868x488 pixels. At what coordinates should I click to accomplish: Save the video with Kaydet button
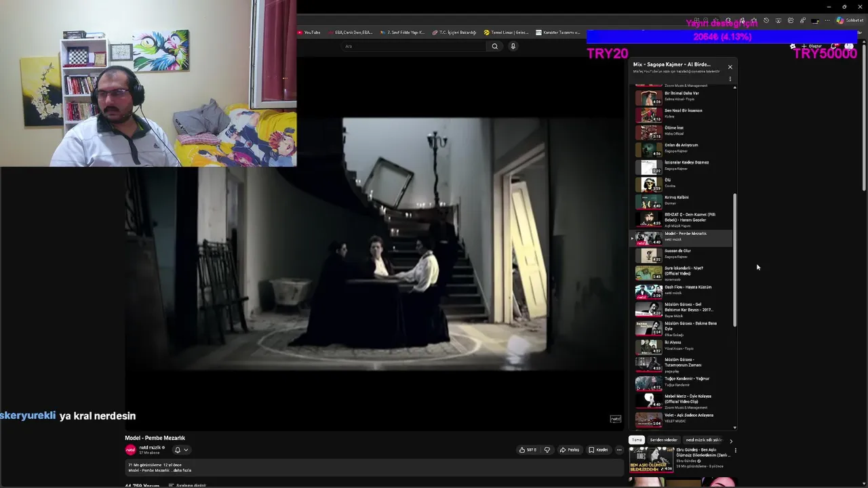click(598, 450)
